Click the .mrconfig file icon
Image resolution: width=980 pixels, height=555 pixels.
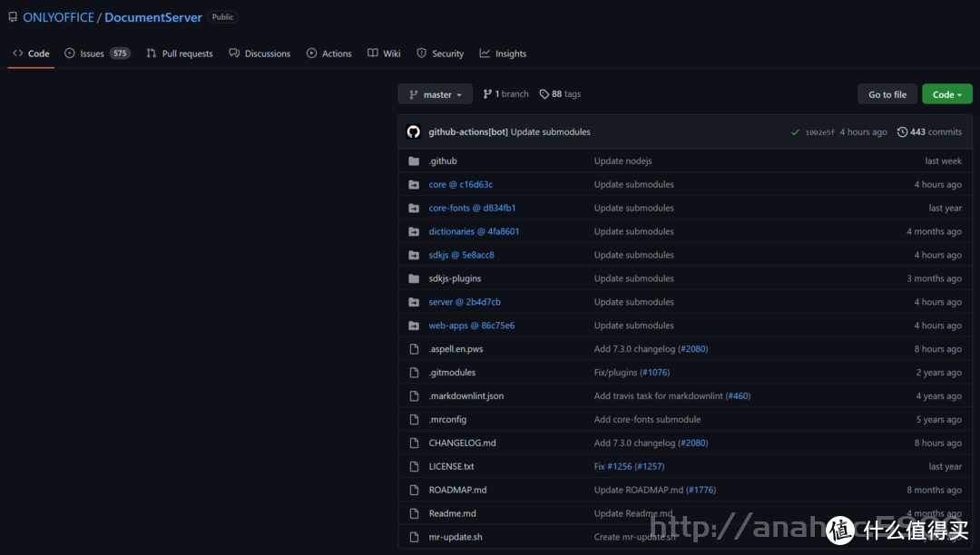point(414,420)
